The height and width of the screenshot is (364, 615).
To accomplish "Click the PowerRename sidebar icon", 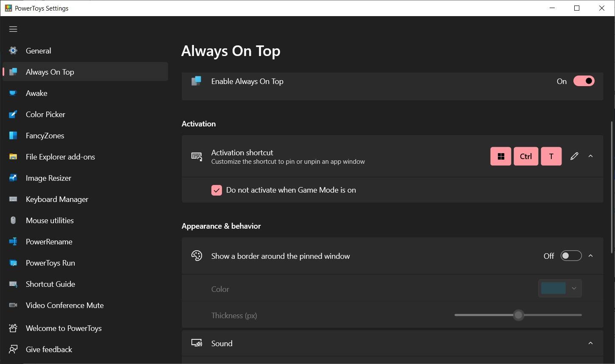I will coord(13,241).
